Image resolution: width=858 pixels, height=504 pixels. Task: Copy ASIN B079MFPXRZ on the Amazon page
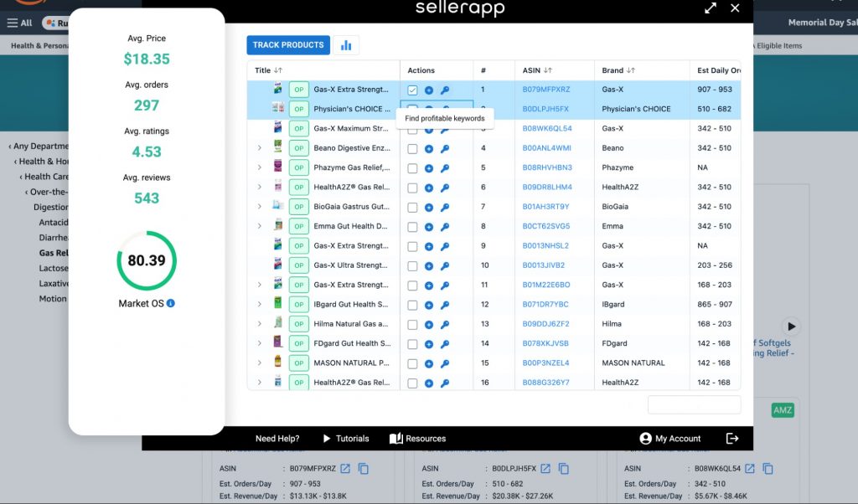(364, 469)
